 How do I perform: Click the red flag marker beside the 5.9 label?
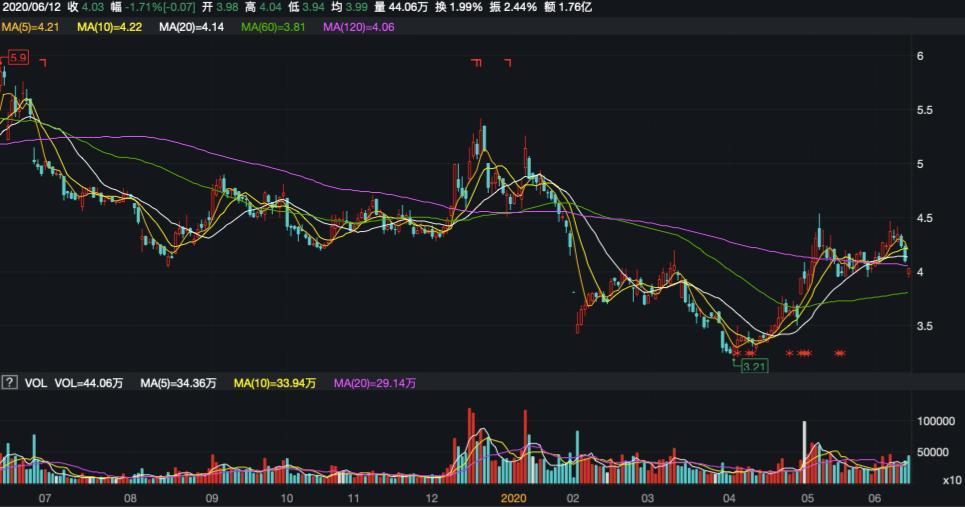tap(43, 62)
